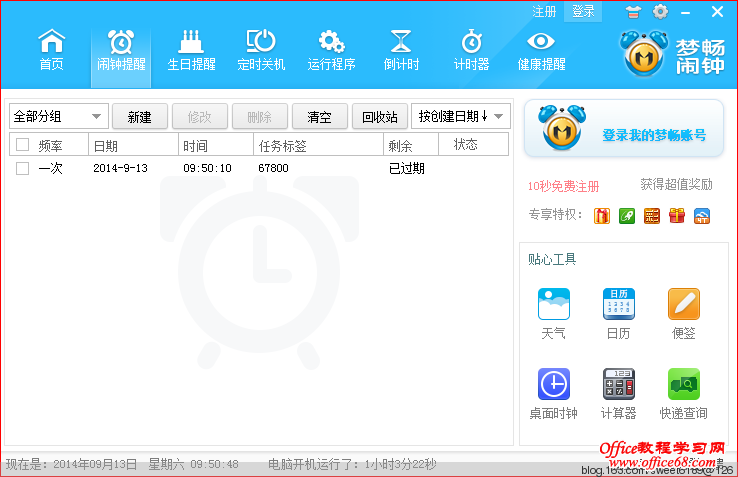Go to the 首页 home page
Screen dimensions: 738x477
(x=51, y=50)
